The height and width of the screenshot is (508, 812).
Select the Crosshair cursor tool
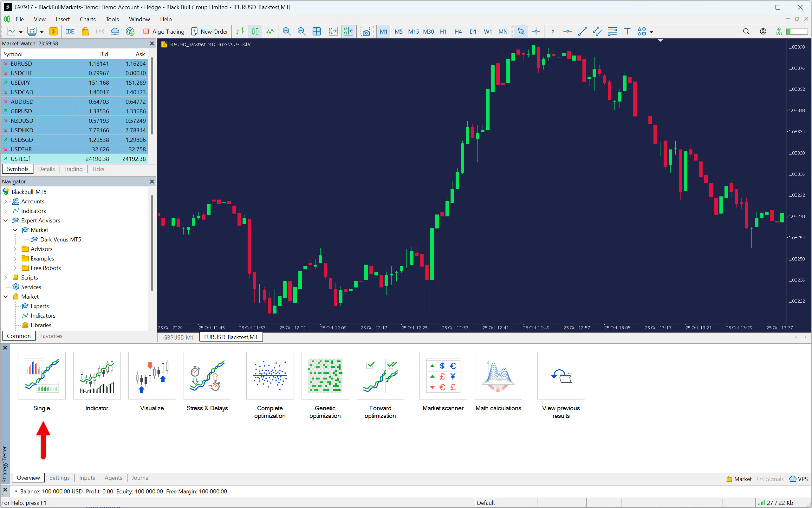[x=536, y=32]
